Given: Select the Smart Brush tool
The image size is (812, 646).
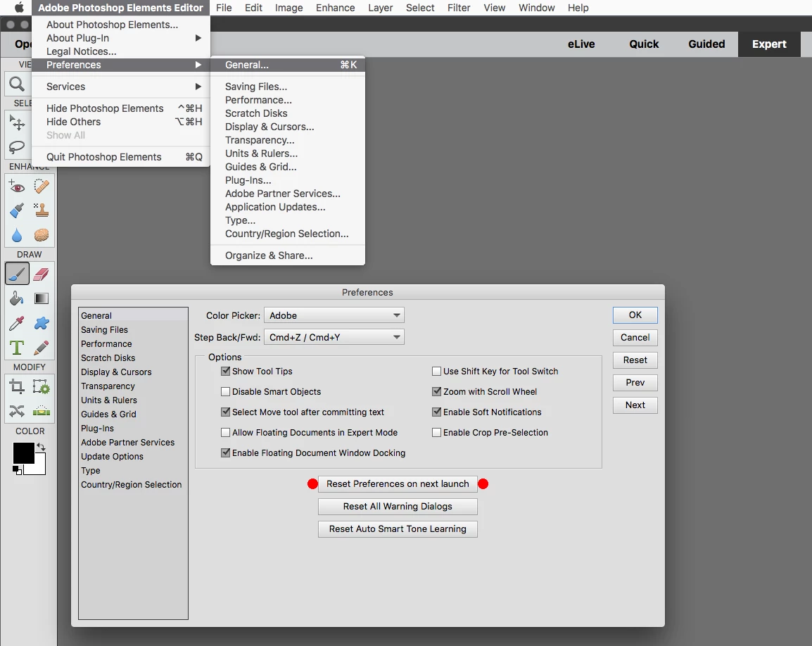Looking at the screenshot, I should pos(17,211).
